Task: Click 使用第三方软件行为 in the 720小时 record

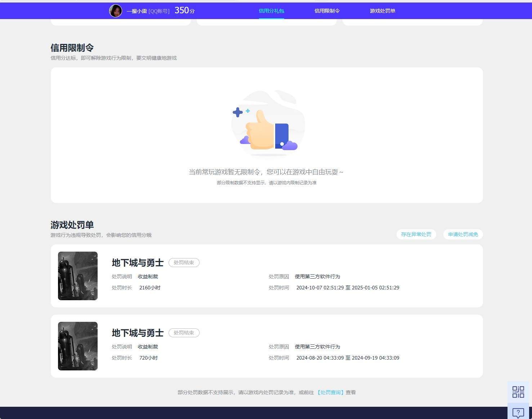Action: (317, 347)
